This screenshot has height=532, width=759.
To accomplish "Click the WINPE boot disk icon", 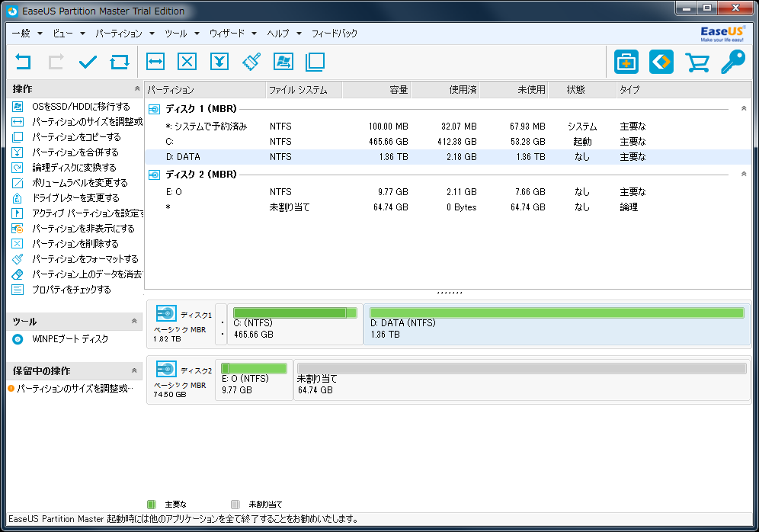I will [18, 339].
